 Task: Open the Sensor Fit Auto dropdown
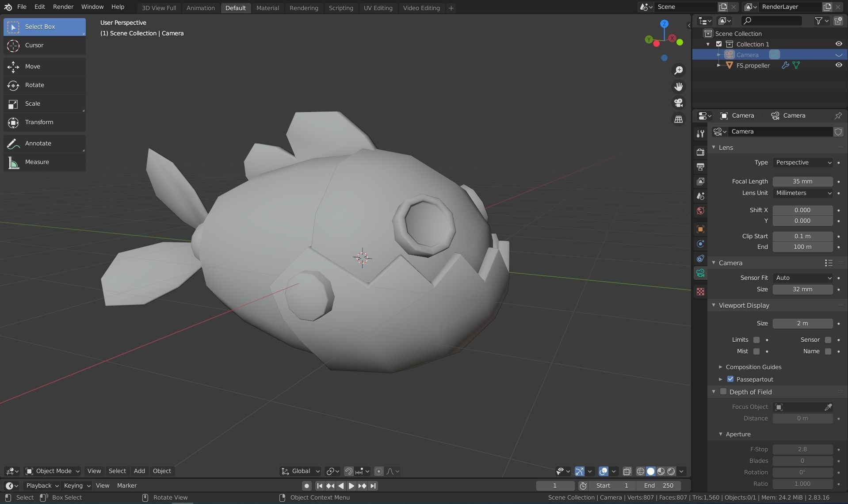[802, 278]
